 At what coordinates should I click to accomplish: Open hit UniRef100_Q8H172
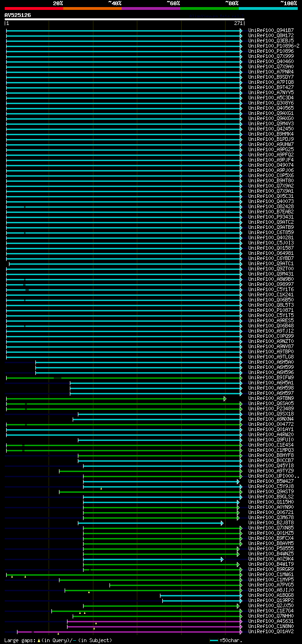271,35
